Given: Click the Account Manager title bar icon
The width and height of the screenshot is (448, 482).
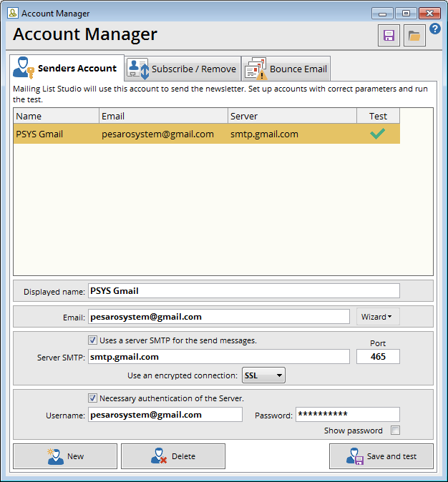Looking at the screenshot, I should [x=12, y=13].
